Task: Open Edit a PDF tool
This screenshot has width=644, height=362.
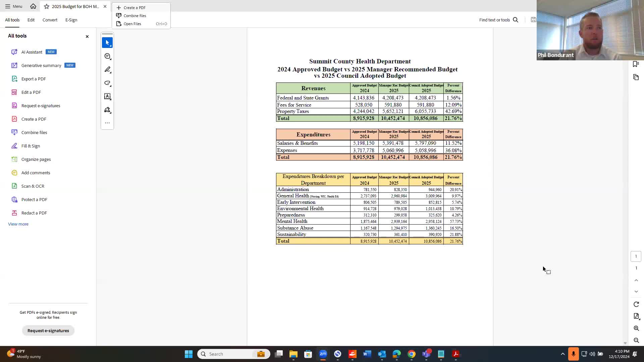Action: tap(31, 92)
